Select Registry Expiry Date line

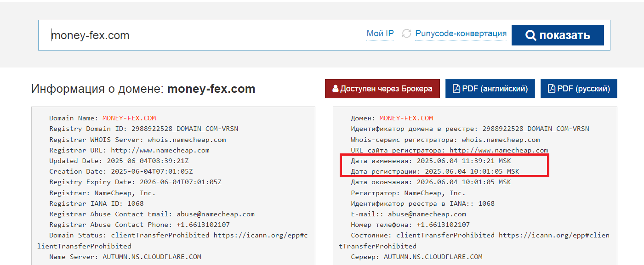135,182
